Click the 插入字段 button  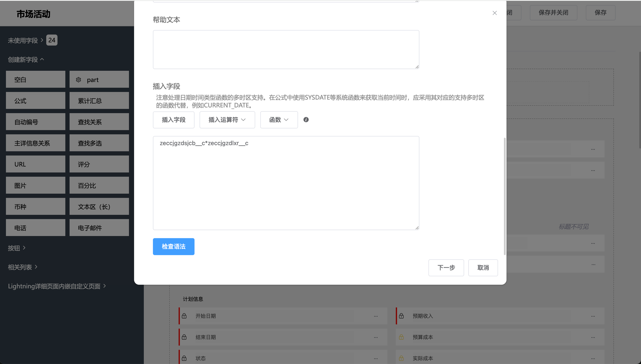point(173,120)
